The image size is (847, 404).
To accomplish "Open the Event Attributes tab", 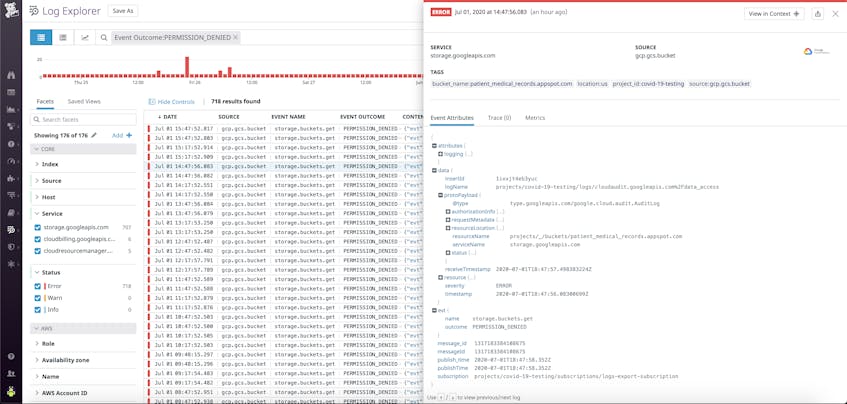I will pyautogui.click(x=452, y=118).
